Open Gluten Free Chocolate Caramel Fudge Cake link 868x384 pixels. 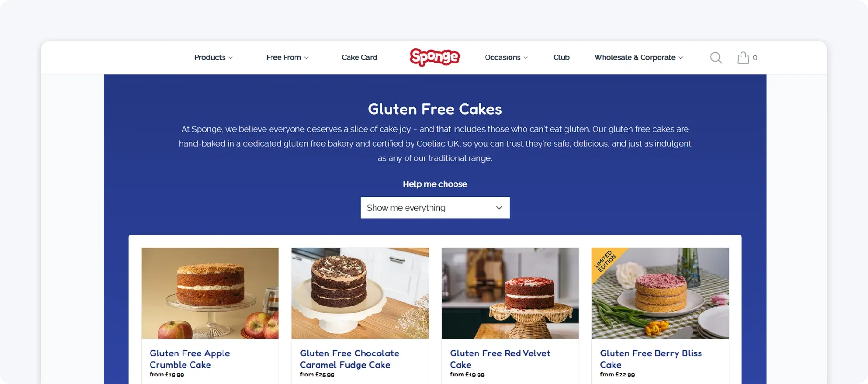tap(349, 359)
